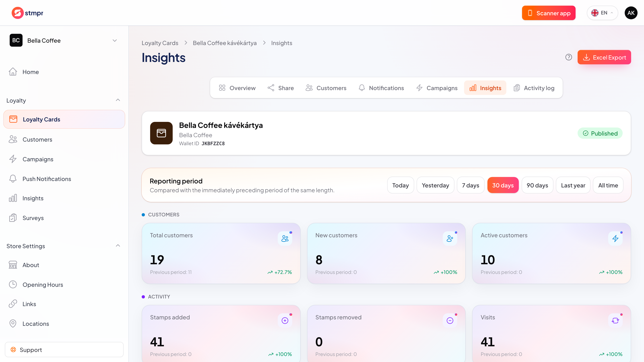Collapse the Store Settings sidebar section

(x=118, y=246)
